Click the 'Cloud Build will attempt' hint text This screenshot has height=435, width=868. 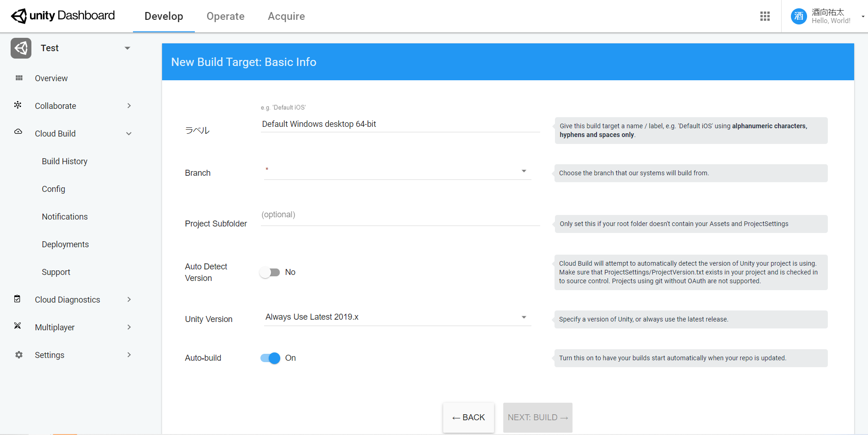688,272
